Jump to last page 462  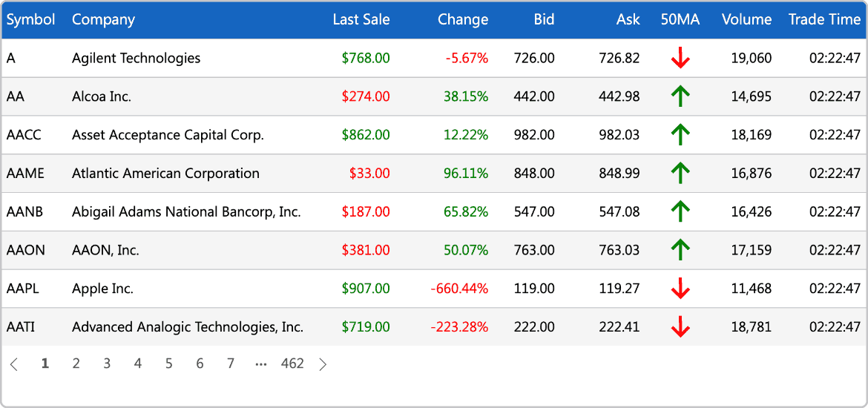pyautogui.click(x=292, y=363)
